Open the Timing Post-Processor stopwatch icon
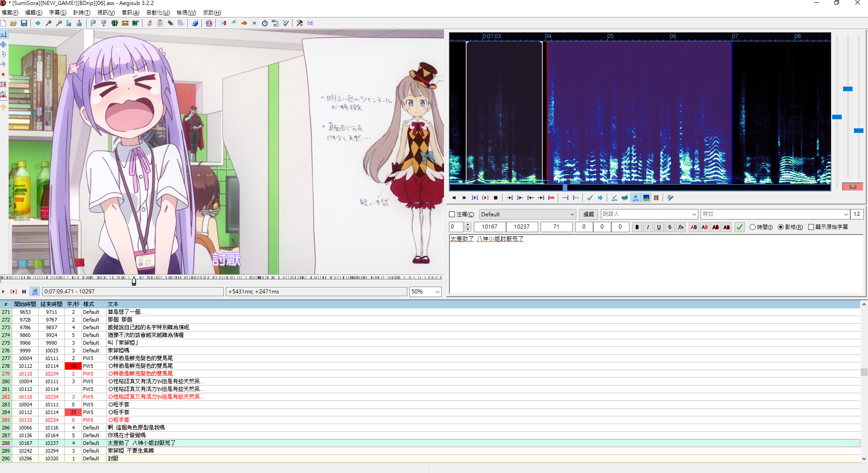 point(265,23)
